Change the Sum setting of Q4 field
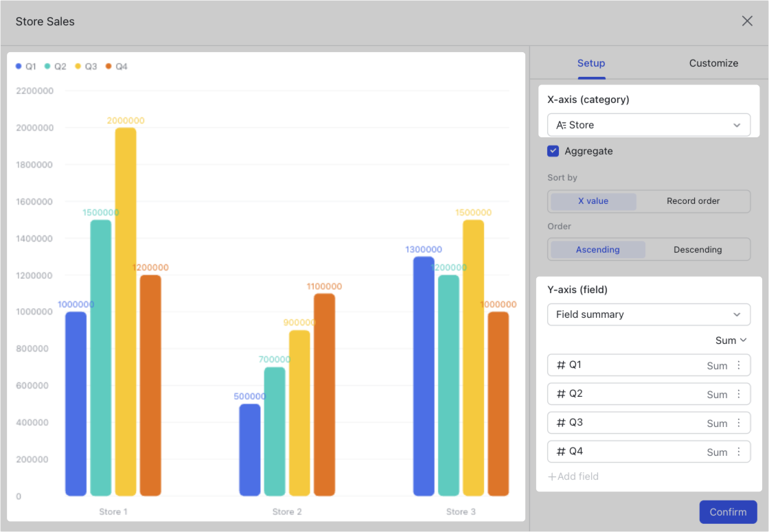Viewport: 769px width, 532px height. click(x=717, y=452)
